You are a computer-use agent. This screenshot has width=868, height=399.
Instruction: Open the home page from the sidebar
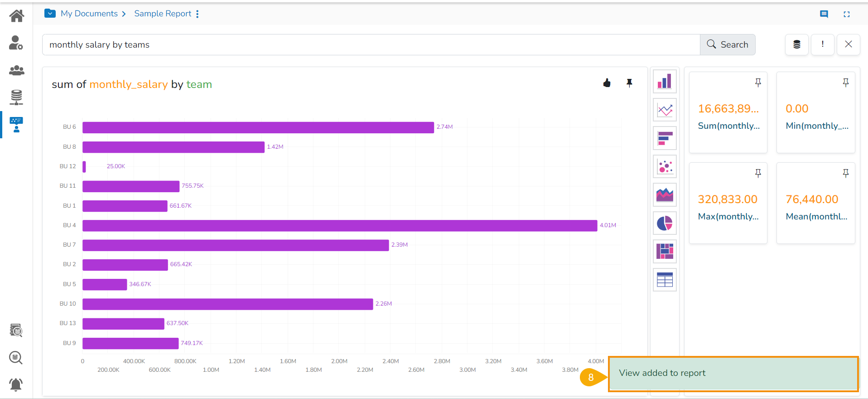(16, 16)
